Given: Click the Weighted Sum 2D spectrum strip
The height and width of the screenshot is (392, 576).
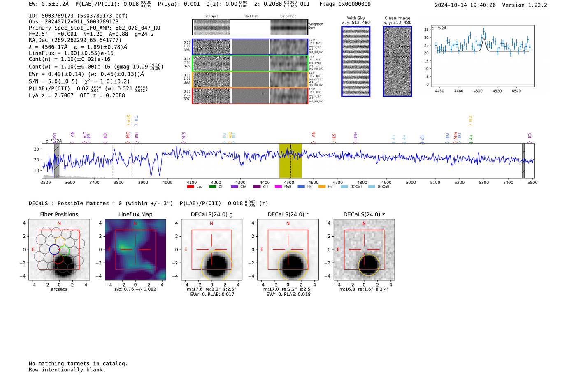Looking at the screenshot, I should (250, 27).
